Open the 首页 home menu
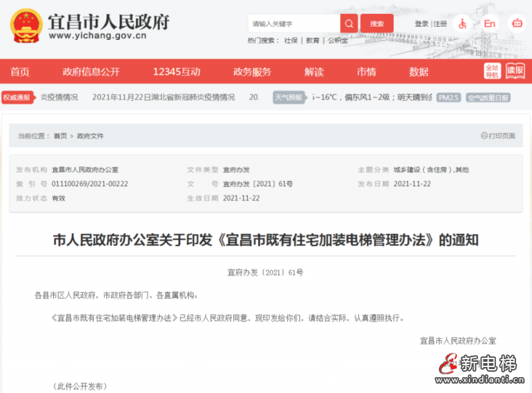The image size is (532, 393). (20, 72)
